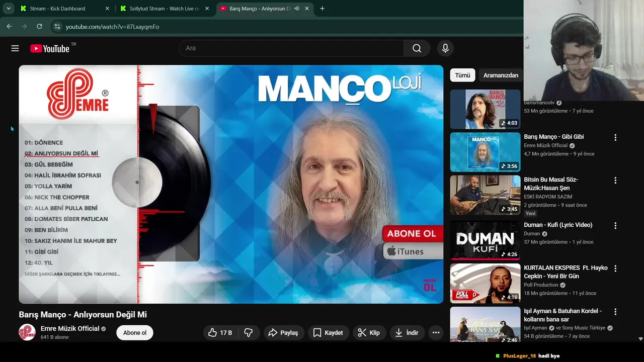
Task: Close the Barış Manço YouTube tab
Action: pyautogui.click(x=307, y=9)
